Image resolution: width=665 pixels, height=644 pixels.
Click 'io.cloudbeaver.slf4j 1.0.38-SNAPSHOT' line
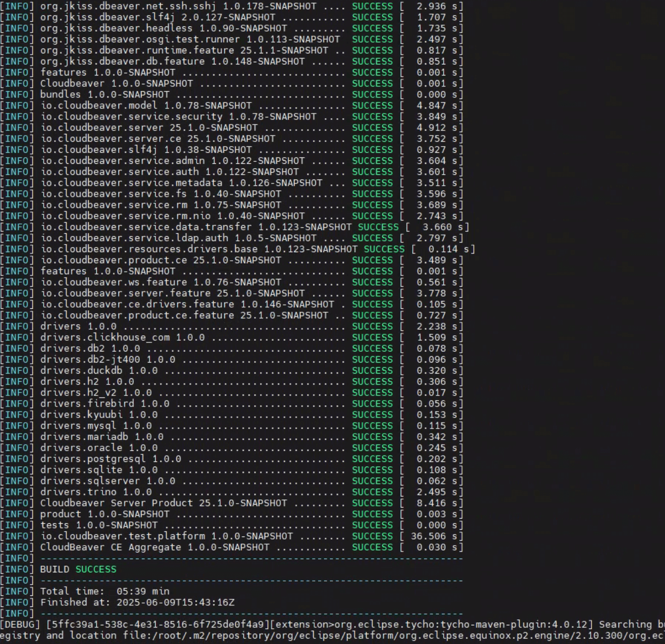coord(231,150)
